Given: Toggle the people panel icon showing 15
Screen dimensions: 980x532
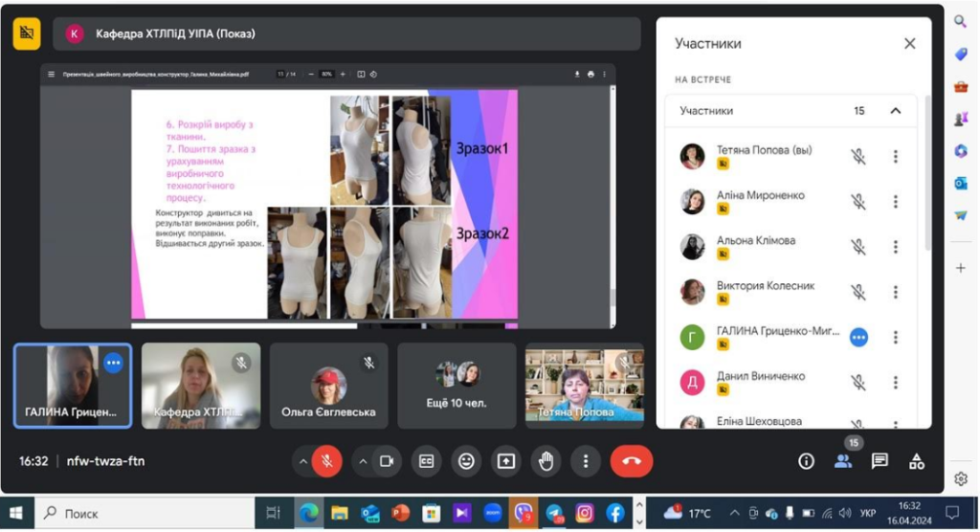Looking at the screenshot, I should tap(844, 461).
